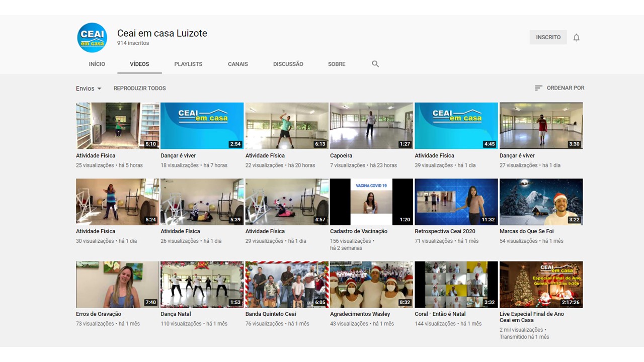Screen dimensions: 644x362
Task: Play the 2:17:26 live stream thumbnail
Action: click(x=541, y=285)
